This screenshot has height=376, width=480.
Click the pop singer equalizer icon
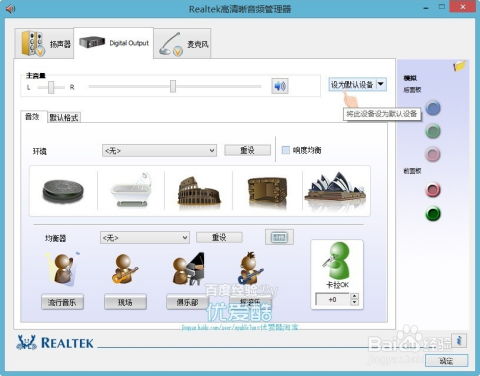pyautogui.click(x=63, y=269)
